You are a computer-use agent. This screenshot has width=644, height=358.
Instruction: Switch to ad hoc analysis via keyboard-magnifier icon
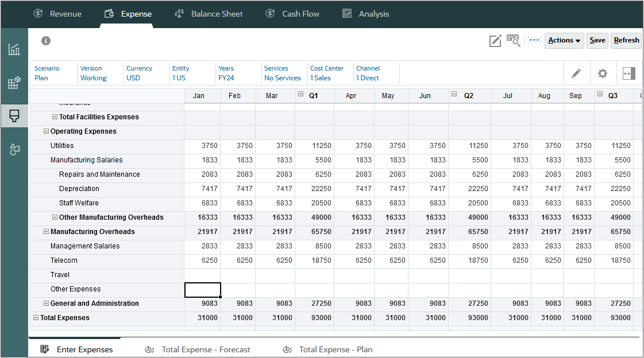tap(513, 40)
